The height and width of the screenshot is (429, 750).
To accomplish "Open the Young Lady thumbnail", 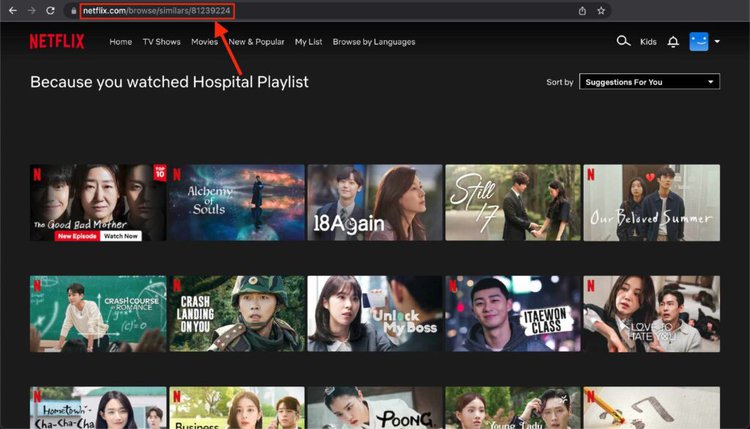I will (x=513, y=407).
